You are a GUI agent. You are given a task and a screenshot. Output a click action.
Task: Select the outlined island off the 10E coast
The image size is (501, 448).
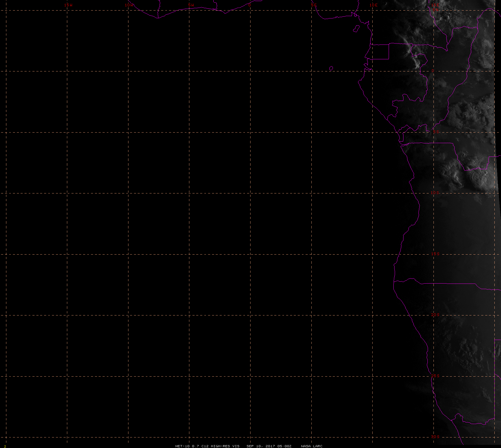(x=356, y=29)
